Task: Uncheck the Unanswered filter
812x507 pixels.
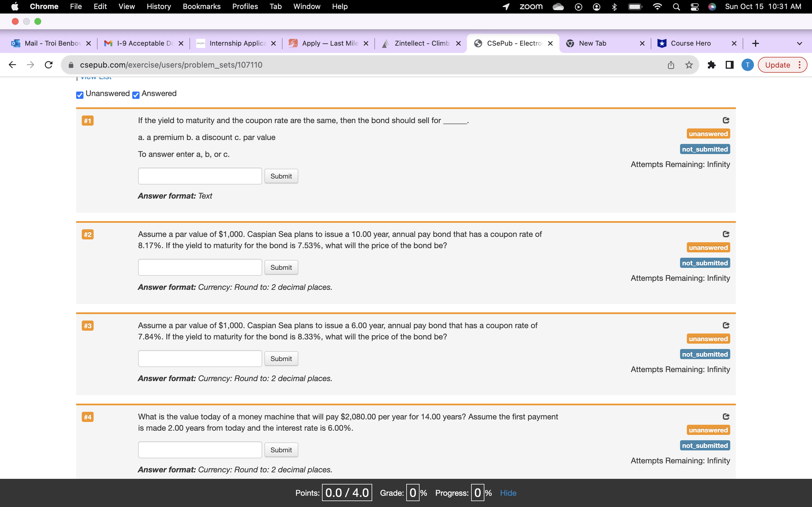Action: pos(79,95)
